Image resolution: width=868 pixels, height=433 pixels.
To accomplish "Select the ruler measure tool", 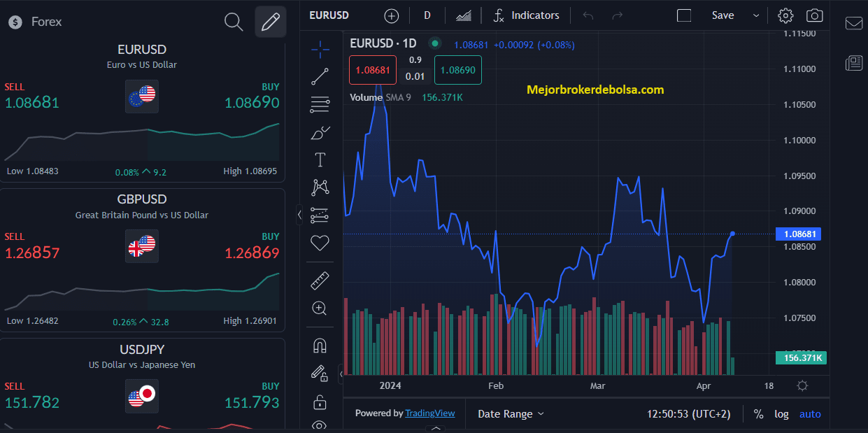I will (320, 281).
